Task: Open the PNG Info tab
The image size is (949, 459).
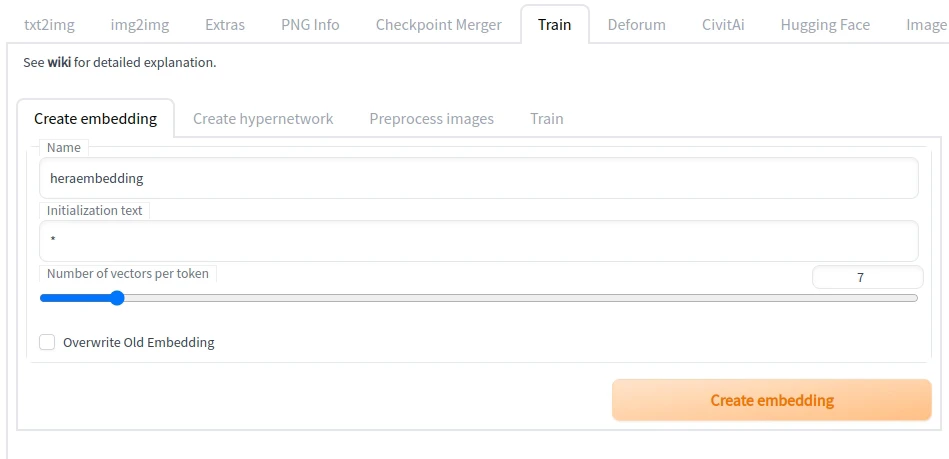Action: click(310, 24)
